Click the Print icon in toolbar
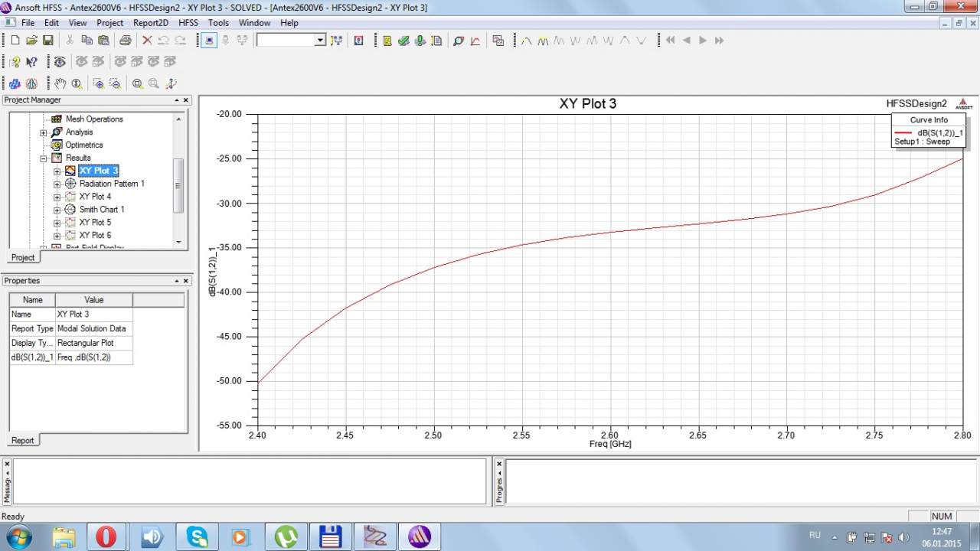 tap(125, 41)
